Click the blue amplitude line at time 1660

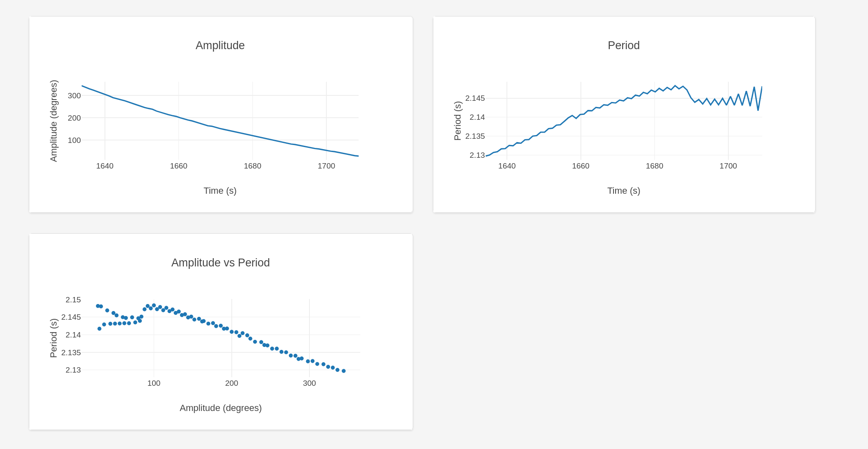coord(178,117)
